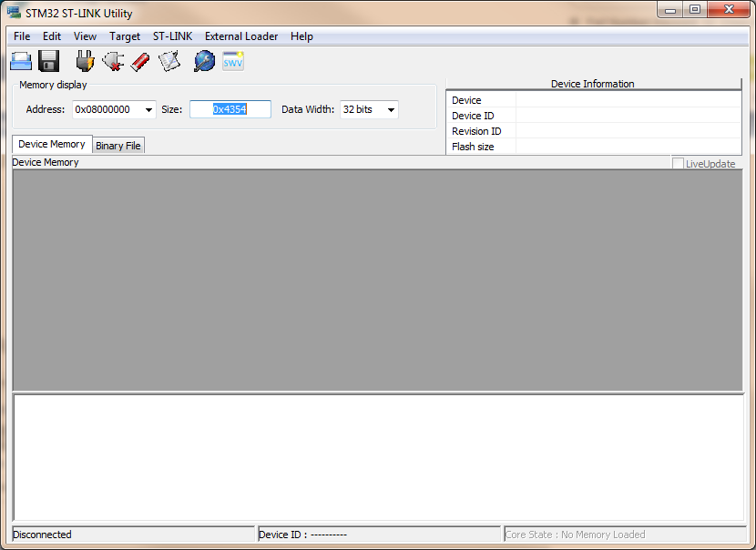Switch to the Device Memory tab
Screen dimensions: 756x550
point(52,144)
